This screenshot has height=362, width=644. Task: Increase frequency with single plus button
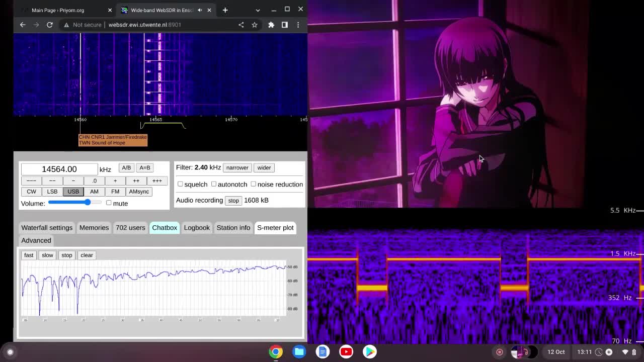[x=115, y=181]
